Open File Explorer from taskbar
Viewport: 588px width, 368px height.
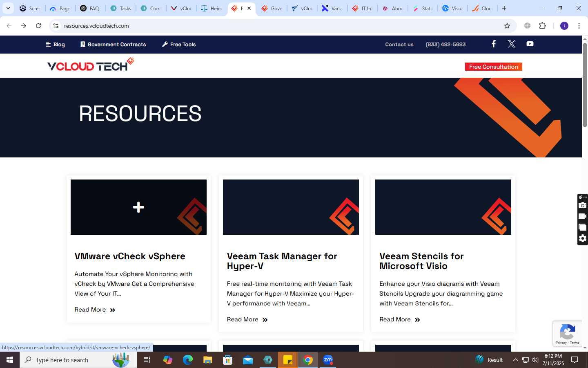coord(207,360)
